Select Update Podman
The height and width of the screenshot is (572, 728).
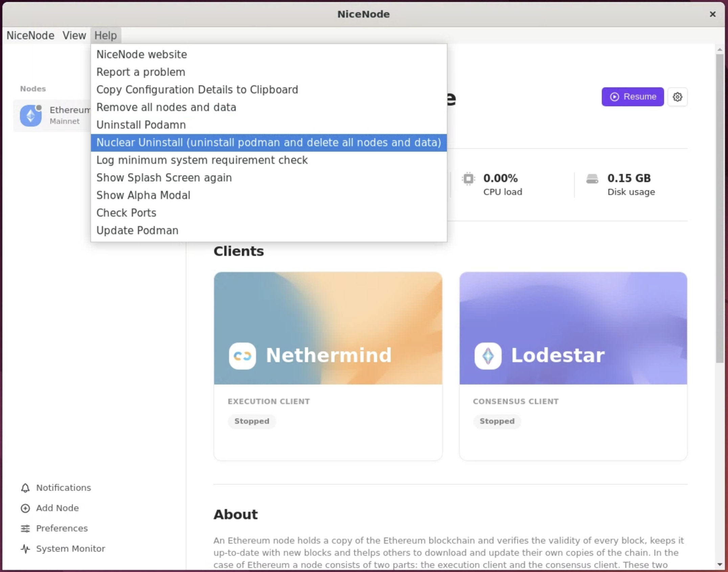(x=269, y=230)
